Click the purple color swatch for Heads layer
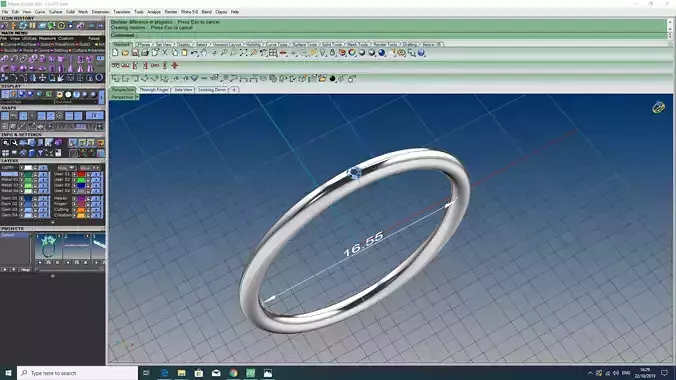Image resolution: width=676 pixels, height=380 pixels. click(x=81, y=198)
